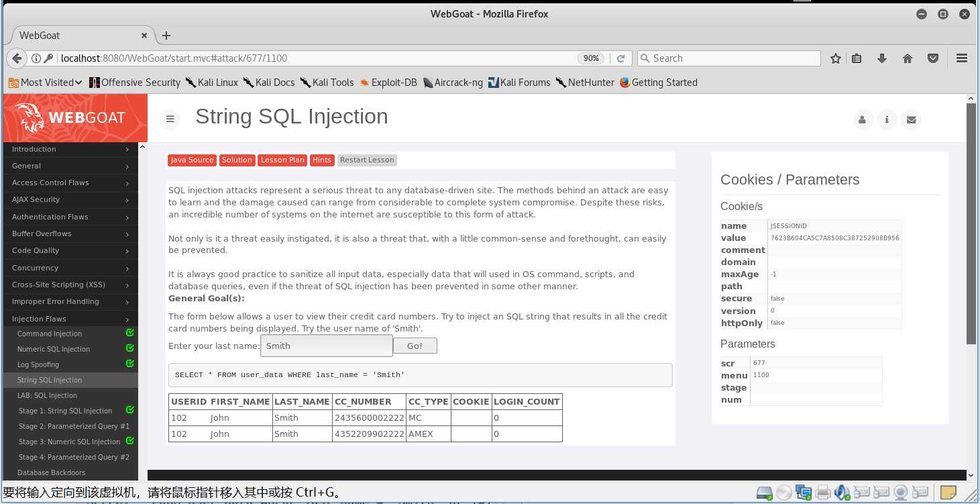
Task: Click the saved-login key icon in address bar
Action: 48,58
